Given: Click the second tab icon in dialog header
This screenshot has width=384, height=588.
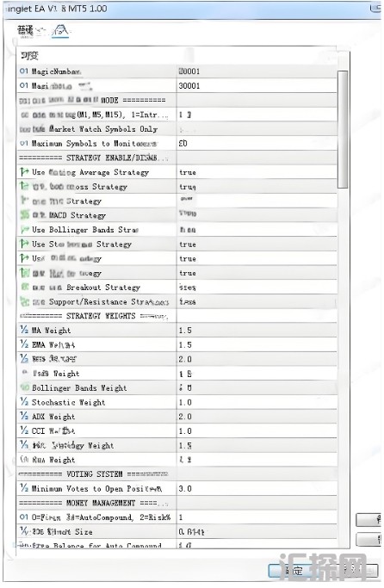Looking at the screenshot, I should 60,31.
